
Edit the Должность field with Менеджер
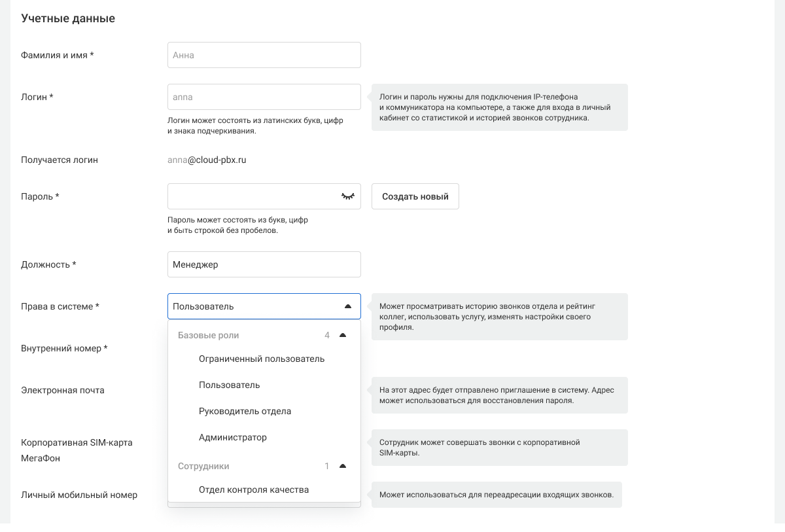264,264
